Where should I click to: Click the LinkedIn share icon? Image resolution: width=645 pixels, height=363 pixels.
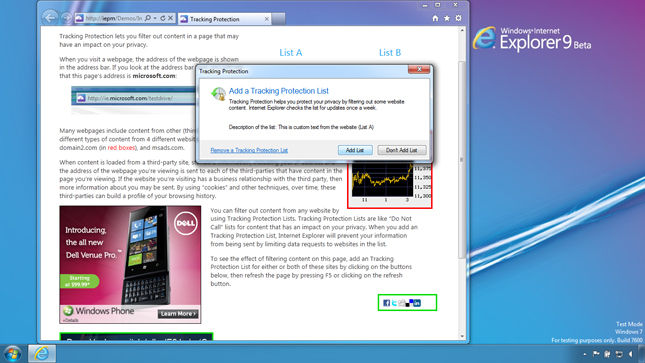coord(417,303)
